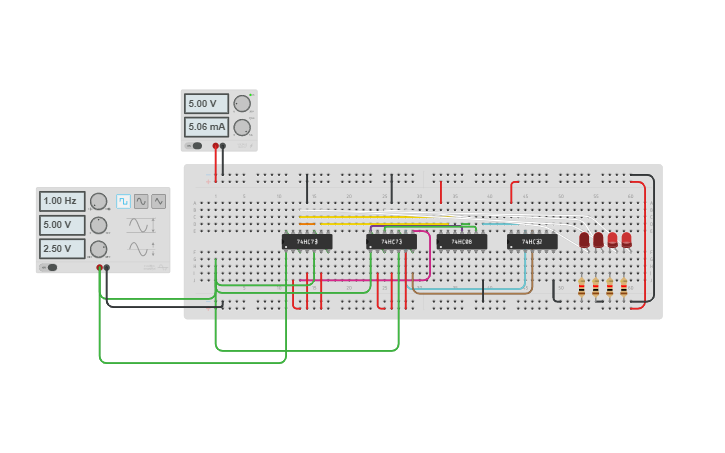
Task: Click the 5.00 V amplitude display on function generator
Action: click(62, 225)
